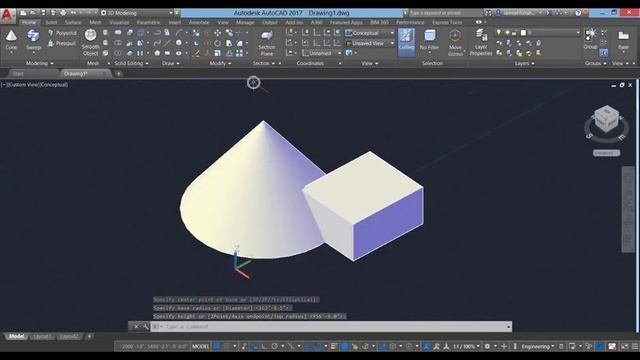Open the Unsaved View dropdown
The image size is (640, 360).
coord(370,43)
